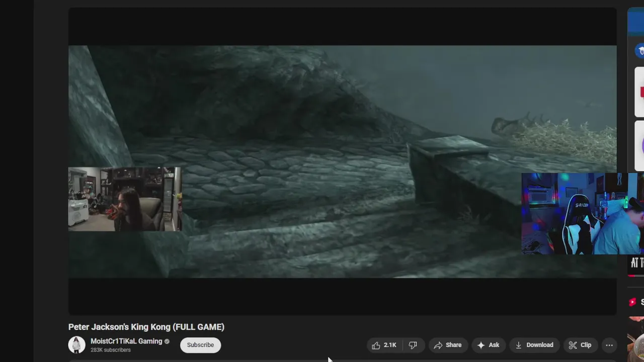Screen dimensions: 644x362
Task: Open the more actions three-dot menu
Action: (x=609, y=345)
